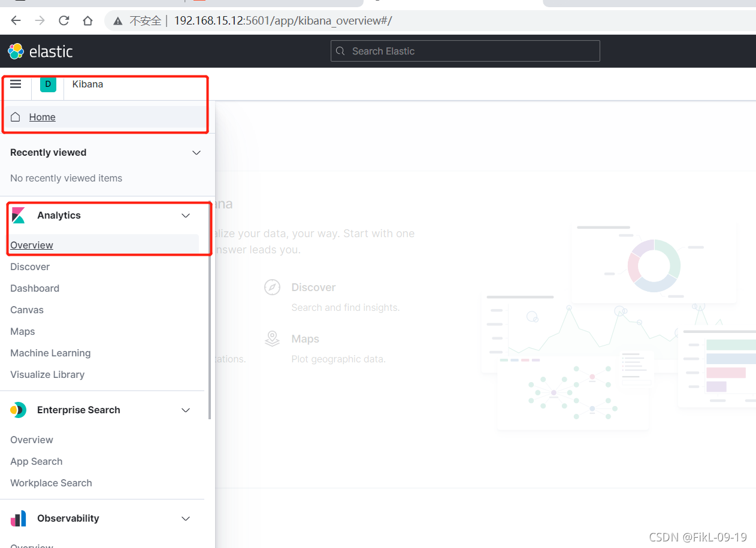Open App Search in the sidebar
Image resolution: width=756 pixels, height=548 pixels.
coord(37,461)
